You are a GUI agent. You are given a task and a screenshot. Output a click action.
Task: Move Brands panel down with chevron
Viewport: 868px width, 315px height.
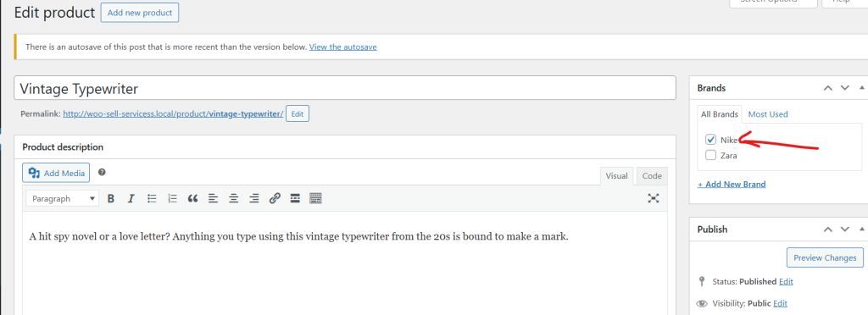click(845, 88)
